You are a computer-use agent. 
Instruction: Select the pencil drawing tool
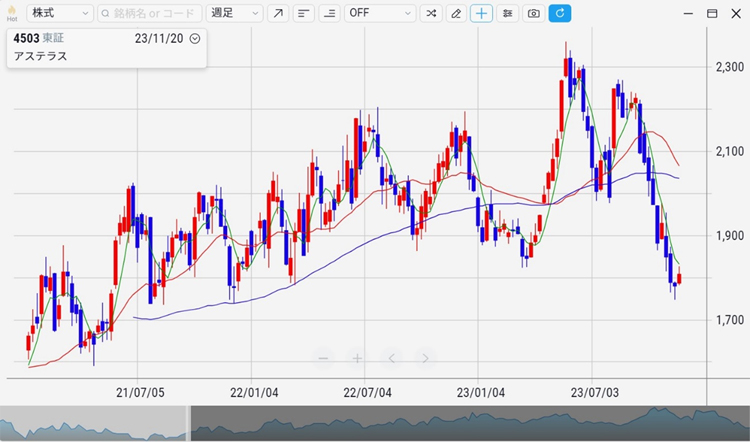click(456, 14)
